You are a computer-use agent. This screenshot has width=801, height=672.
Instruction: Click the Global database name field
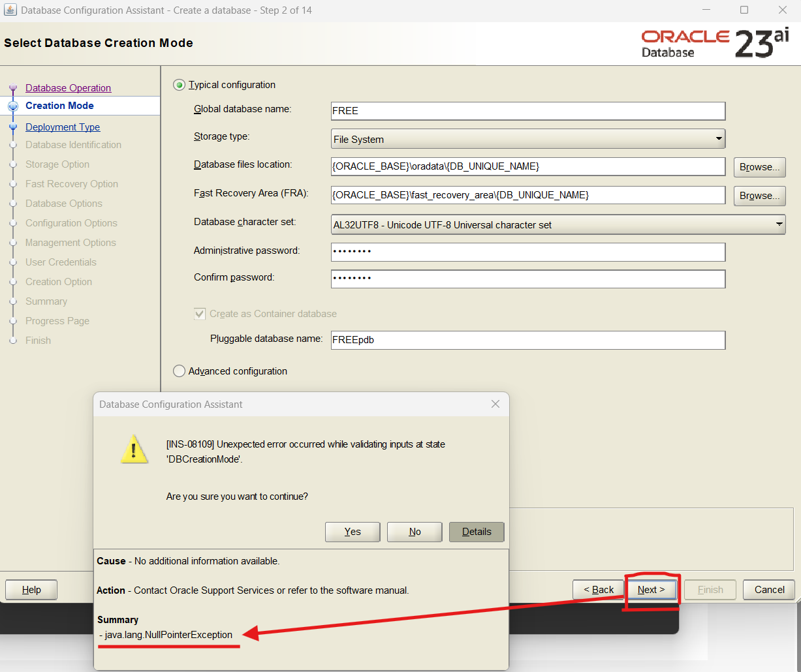pos(528,111)
